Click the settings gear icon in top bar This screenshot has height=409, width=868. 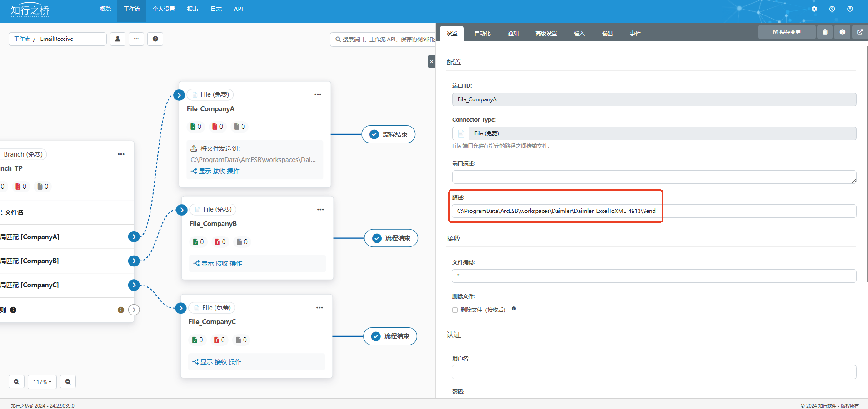(814, 9)
